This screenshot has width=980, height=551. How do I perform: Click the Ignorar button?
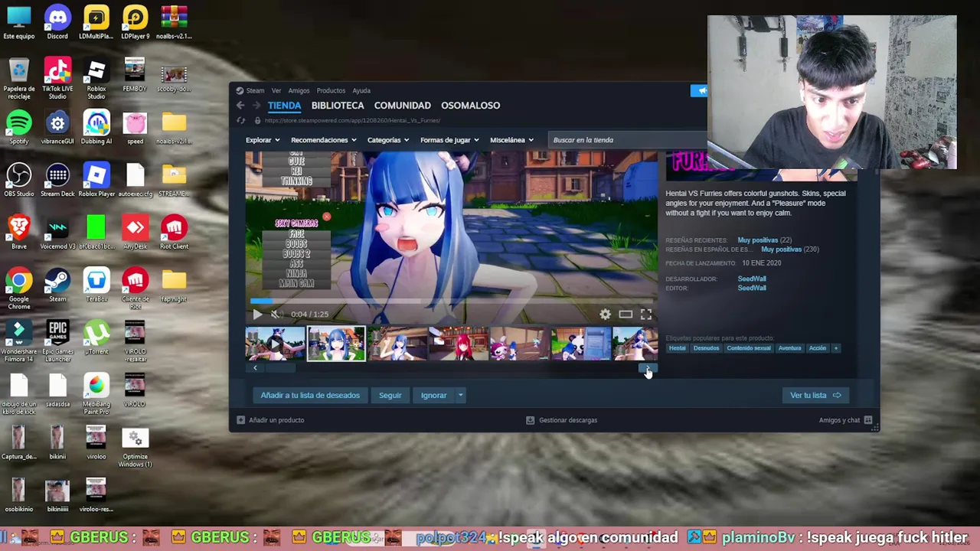click(433, 396)
